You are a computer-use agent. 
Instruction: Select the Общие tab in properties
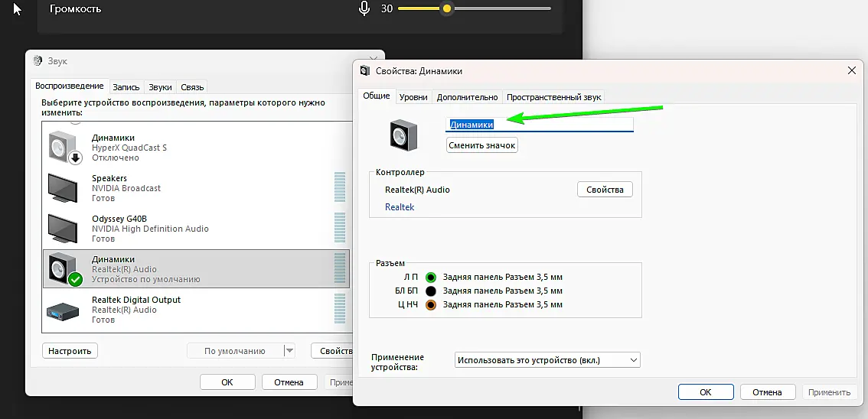(377, 96)
